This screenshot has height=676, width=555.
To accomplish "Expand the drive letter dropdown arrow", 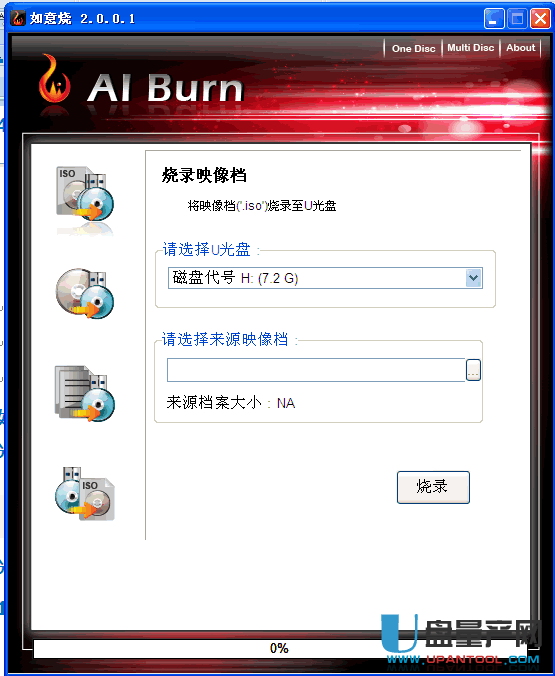I will (x=473, y=278).
